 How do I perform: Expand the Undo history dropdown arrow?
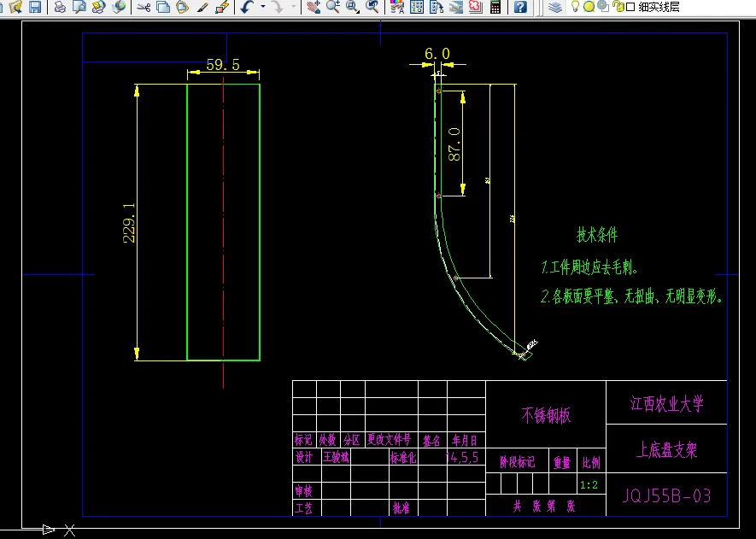coord(263,7)
